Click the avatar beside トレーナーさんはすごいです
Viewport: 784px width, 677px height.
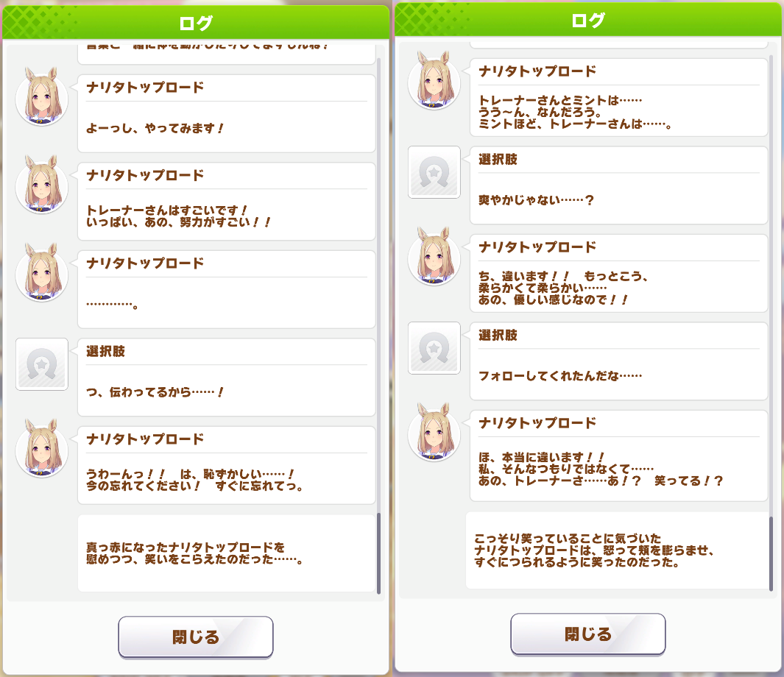[x=42, y=185]
